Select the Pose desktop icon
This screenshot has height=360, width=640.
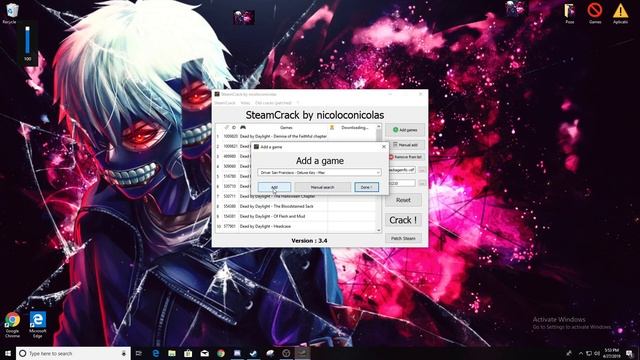570,13
